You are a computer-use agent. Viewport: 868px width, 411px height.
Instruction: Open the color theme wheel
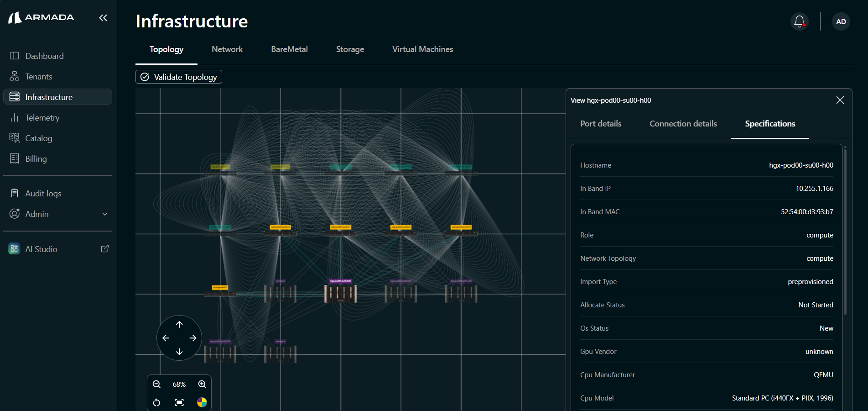pos(202,402)
